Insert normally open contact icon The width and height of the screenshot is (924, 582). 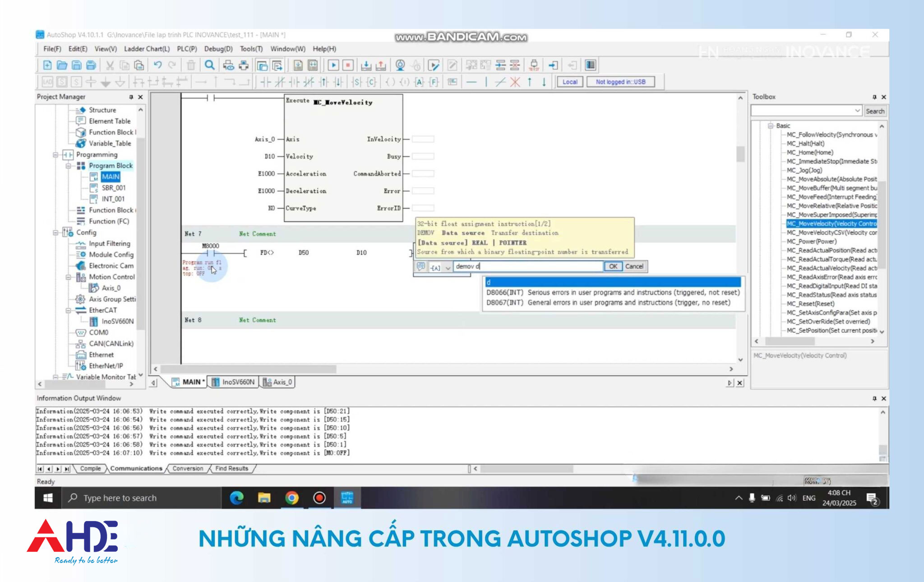click(265, 82)
